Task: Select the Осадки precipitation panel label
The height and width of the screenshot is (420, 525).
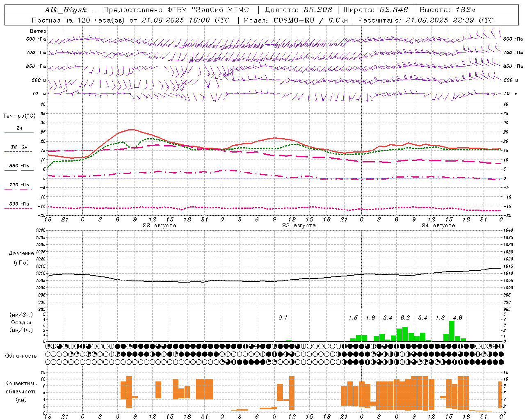Action: pos(21,322)
